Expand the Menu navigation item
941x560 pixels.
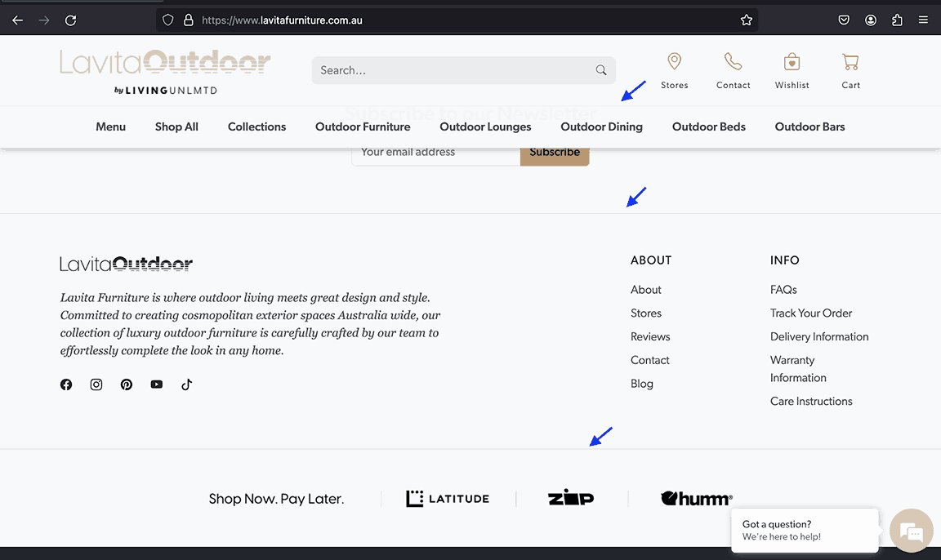(110, 127)
